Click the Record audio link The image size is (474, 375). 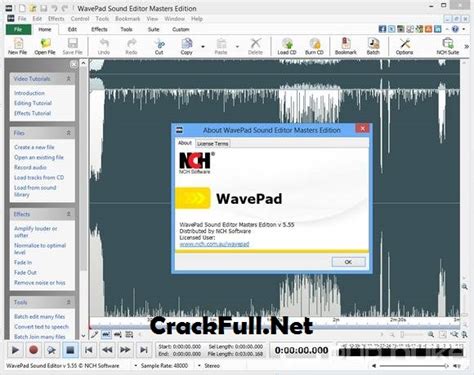(30, 167)
